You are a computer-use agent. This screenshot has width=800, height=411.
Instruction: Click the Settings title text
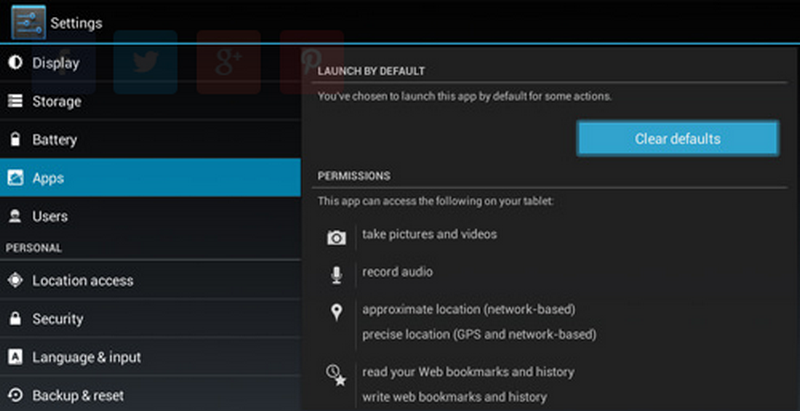pos(76,23)
